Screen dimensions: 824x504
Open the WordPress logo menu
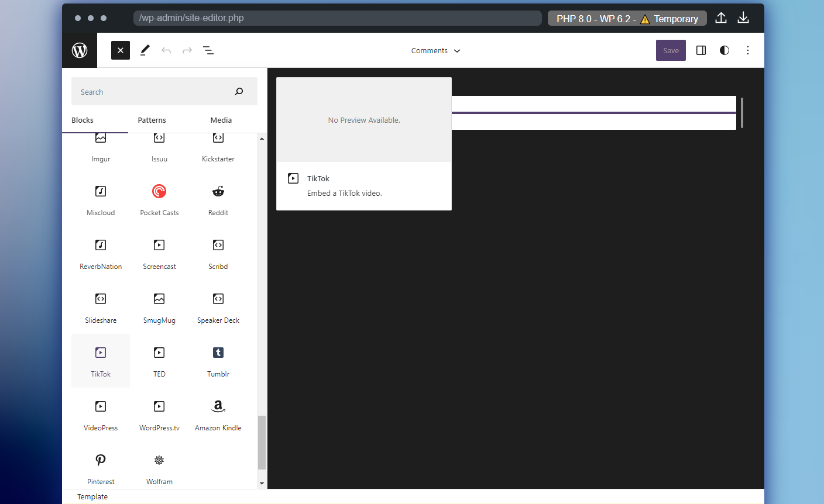tap(80, 50)
